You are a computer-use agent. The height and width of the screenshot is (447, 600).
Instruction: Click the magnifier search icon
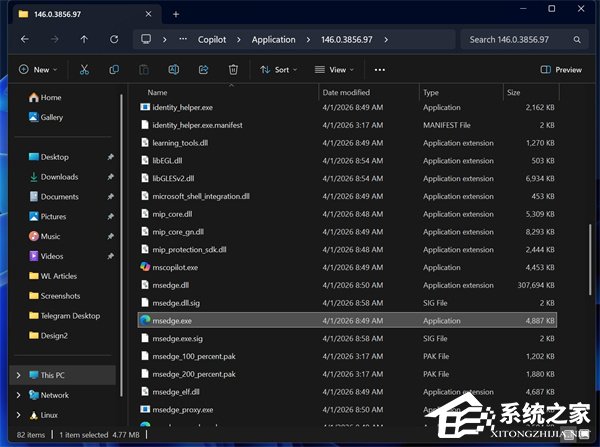click(x=577, y=39)
